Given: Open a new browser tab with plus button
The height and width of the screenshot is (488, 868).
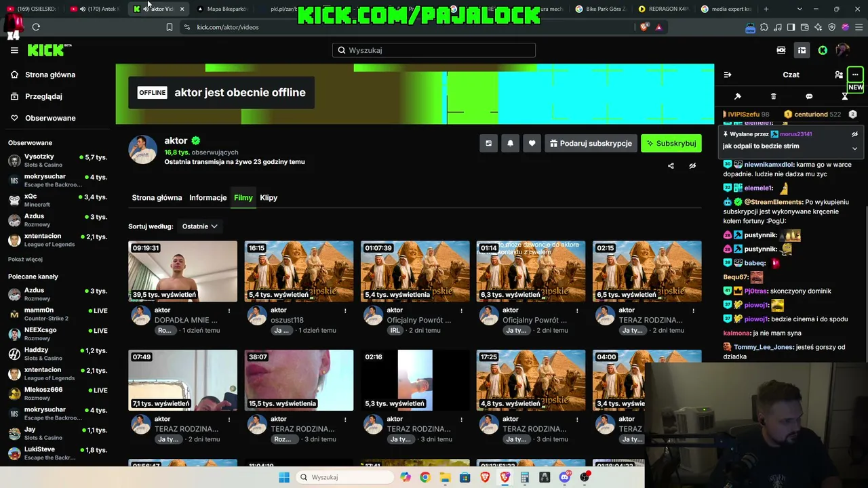Looking at the screenshot, I should click(766, 9).
